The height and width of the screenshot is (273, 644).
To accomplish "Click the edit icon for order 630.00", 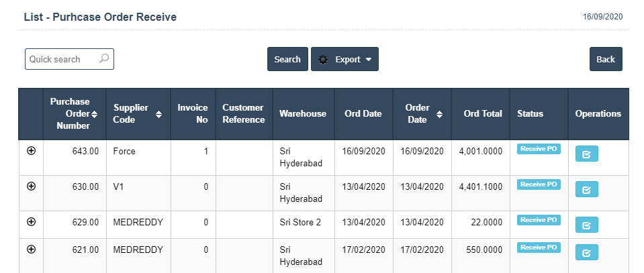I will [586, 190].
